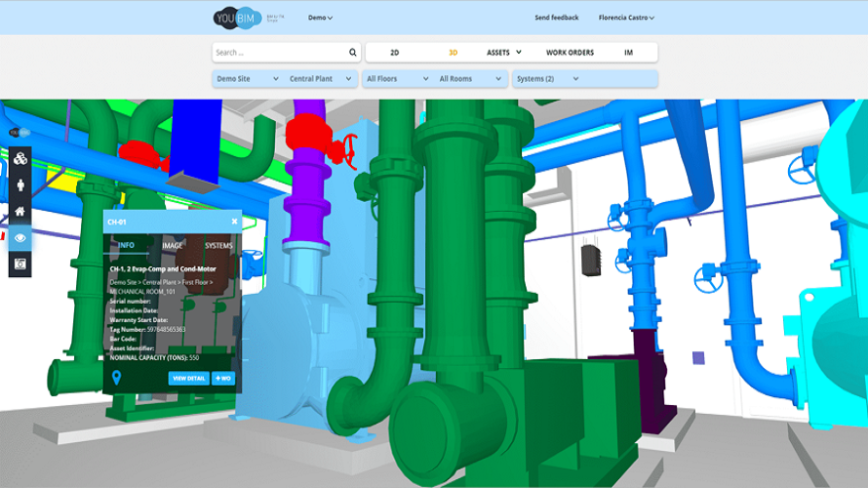
Task: Open the model cubes tool in sidebar
Action: [20, 158]
